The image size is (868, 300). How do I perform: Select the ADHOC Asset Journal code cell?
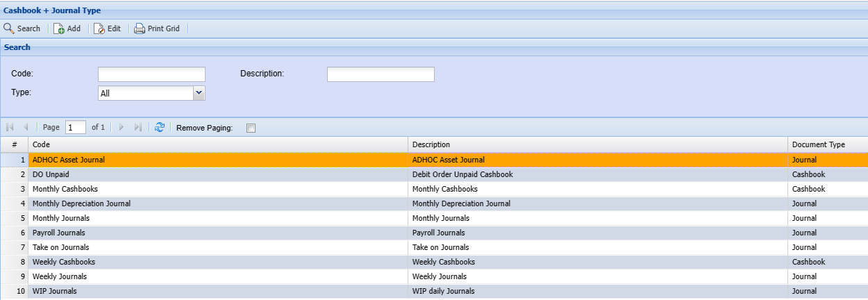[218, 160]
